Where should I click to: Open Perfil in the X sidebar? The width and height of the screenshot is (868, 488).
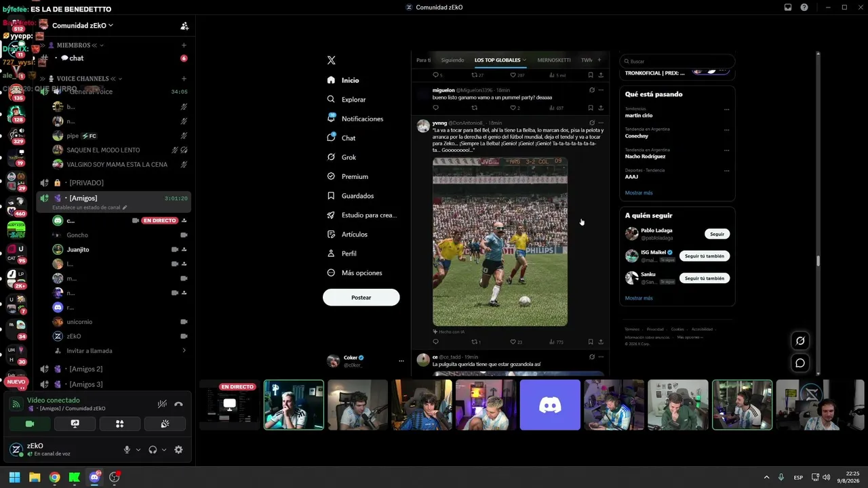point(341,253)
